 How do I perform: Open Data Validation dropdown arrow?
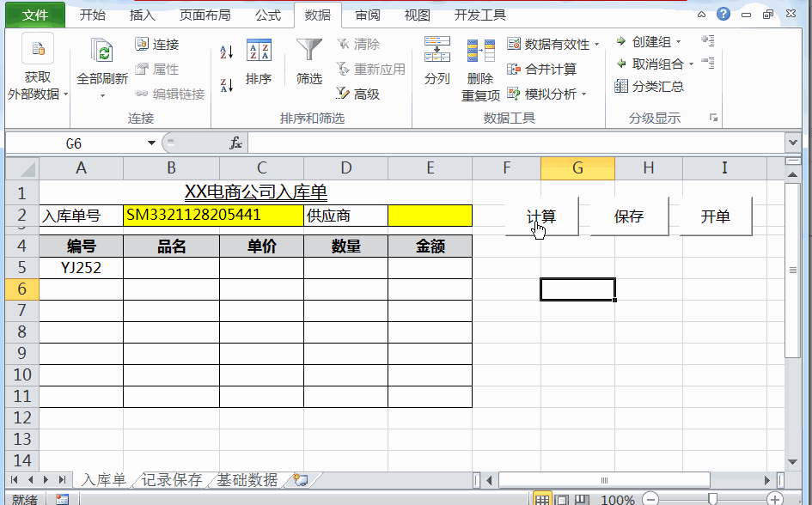point(596,45)
